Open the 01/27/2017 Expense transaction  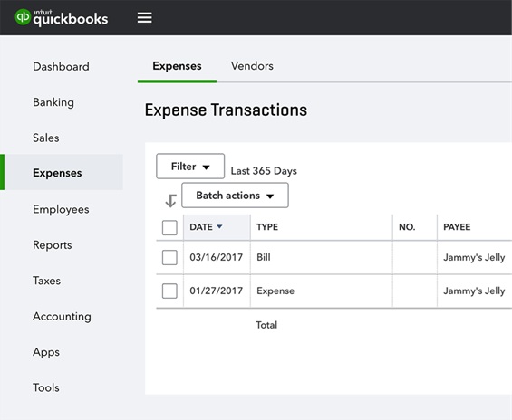click(x=334, y=291)
